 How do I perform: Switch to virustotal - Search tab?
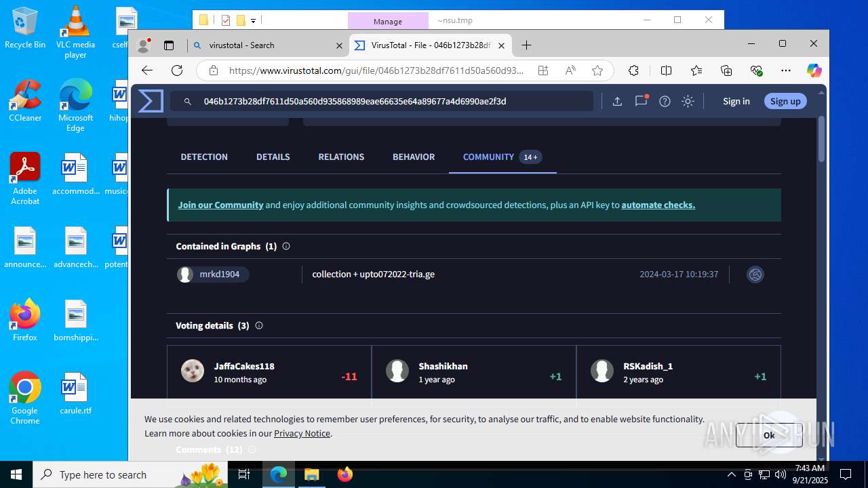pos(268,45)
